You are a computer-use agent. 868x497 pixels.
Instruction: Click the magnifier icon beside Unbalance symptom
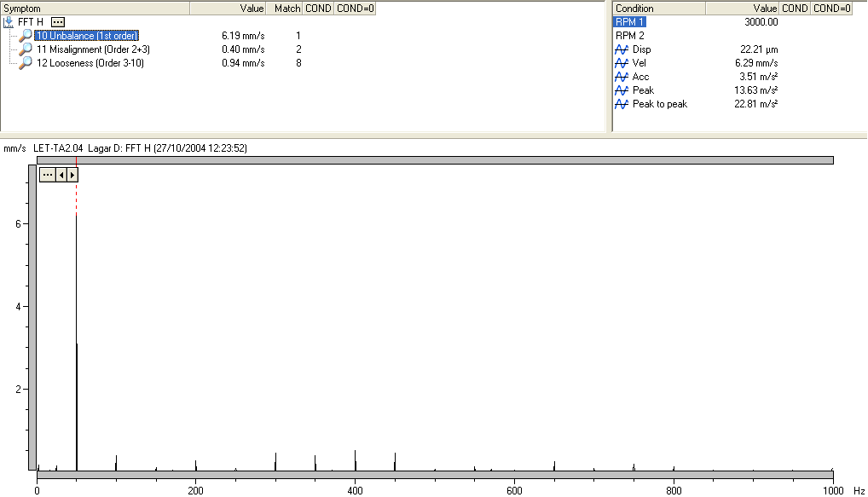pyautogui.click(x=26, y=36)
